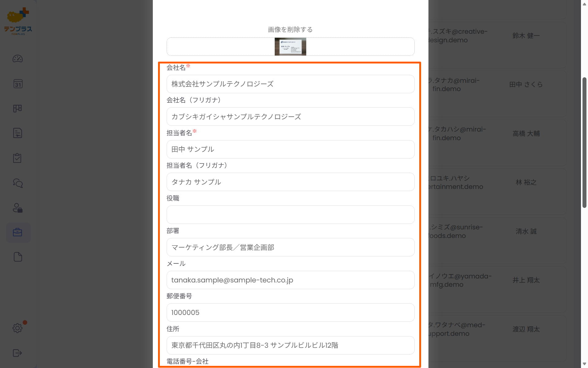Select 井上 翔太 in background list
Screen dimensions: 588x368
526,280
